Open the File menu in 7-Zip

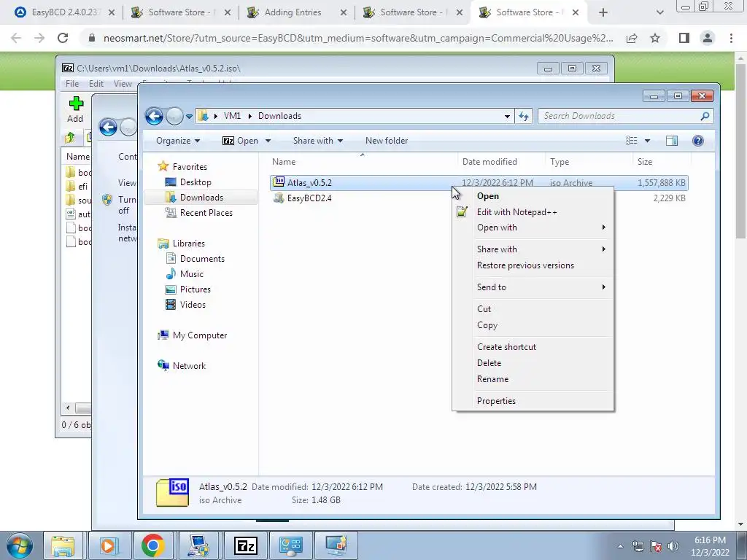click(x=72, y=84)
